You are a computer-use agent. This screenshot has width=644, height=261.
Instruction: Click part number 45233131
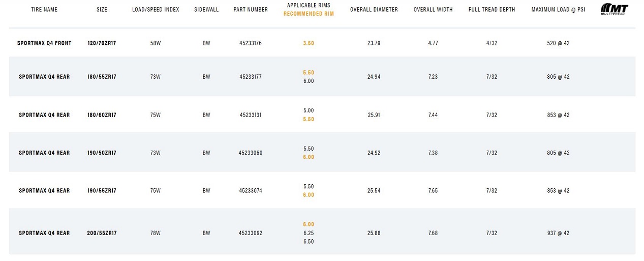pyautogui.click(x=251, y=115)
